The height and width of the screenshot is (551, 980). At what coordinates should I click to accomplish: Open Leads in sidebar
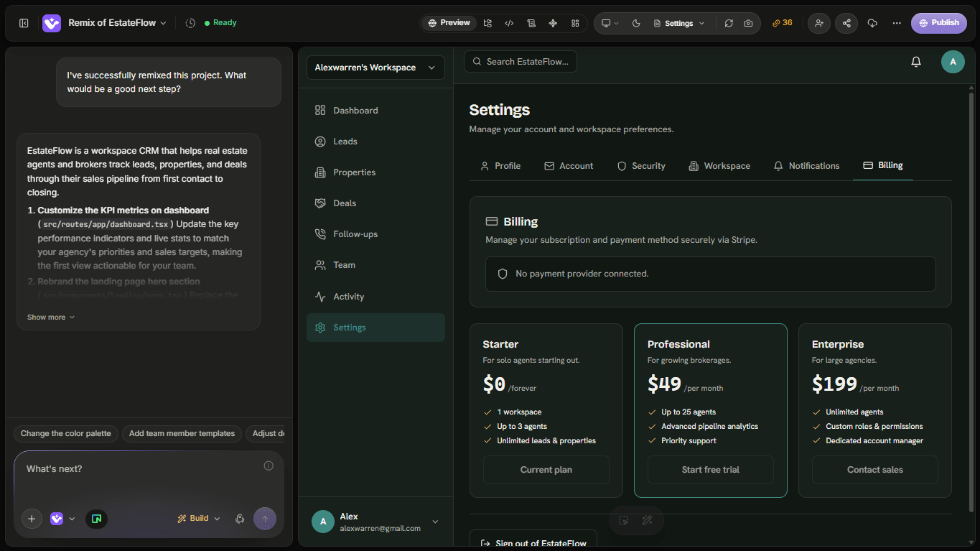[375, 142]
